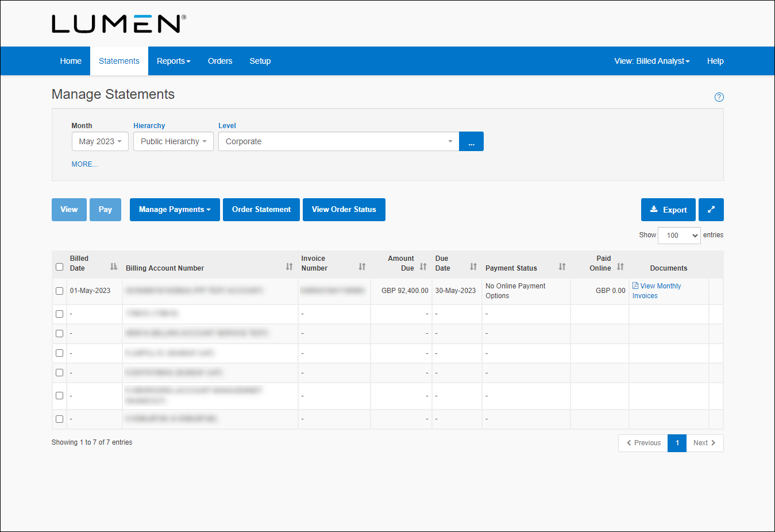Click the View Order Status button

click(x=344, y=210)
